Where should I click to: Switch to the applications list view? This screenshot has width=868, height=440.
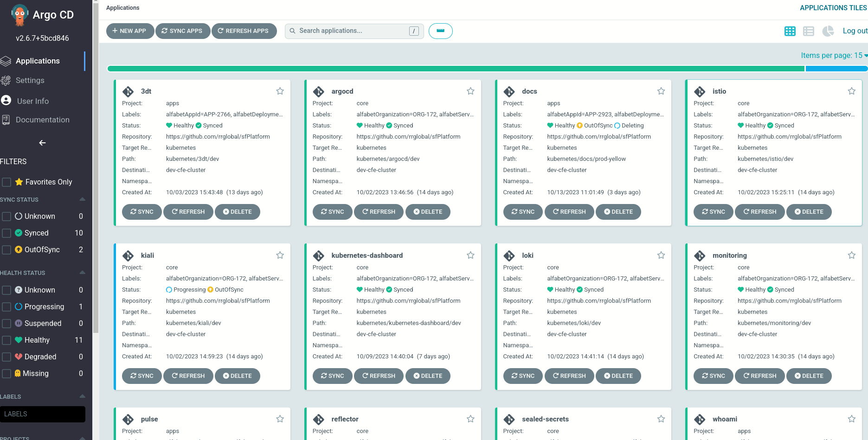809,31
